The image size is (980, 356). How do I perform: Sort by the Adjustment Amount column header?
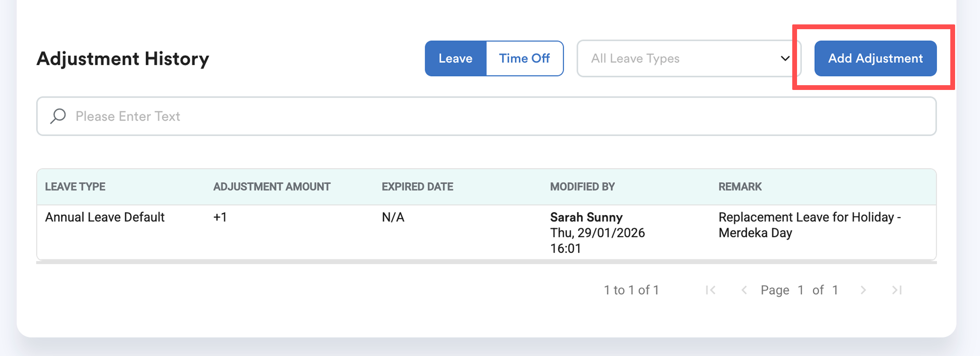[x=272, y=187]
